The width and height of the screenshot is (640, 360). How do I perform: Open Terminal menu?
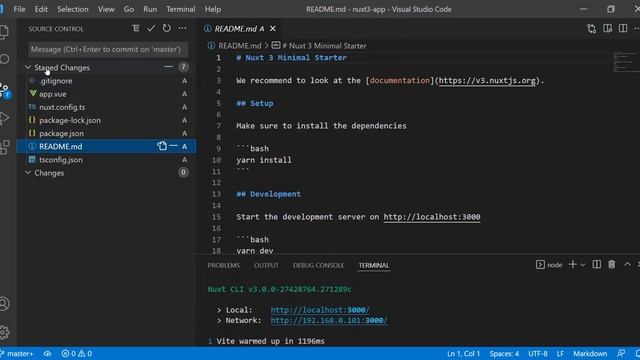coord(180,9)
